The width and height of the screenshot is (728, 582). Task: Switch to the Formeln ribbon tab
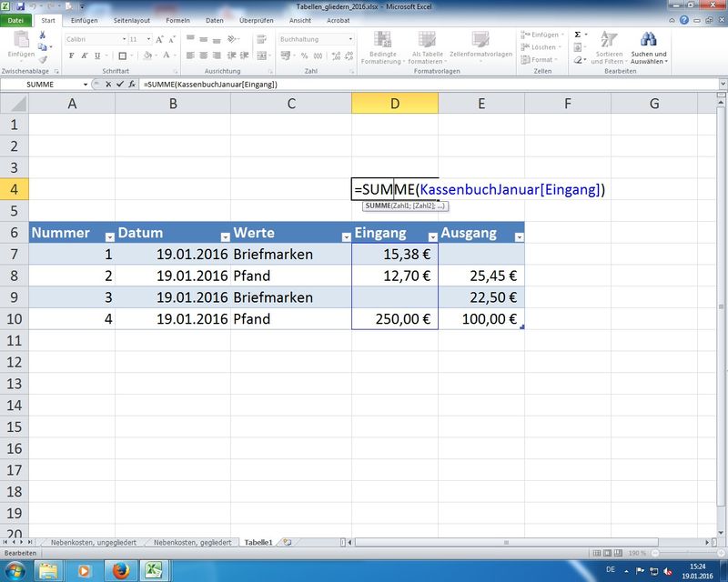click(x=178, y=20)
